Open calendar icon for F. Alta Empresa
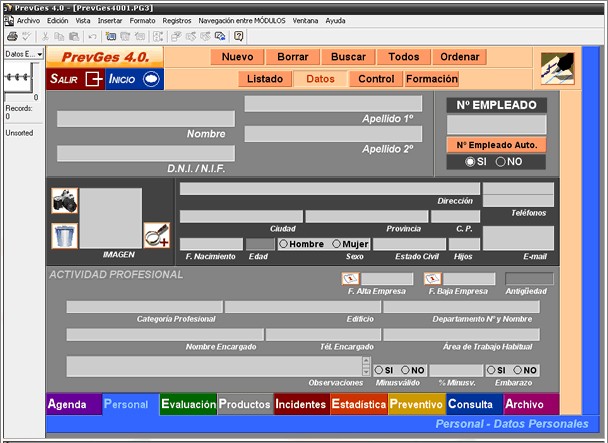The height and width of the screenshot is (443, 608). [x=351, y=279]
